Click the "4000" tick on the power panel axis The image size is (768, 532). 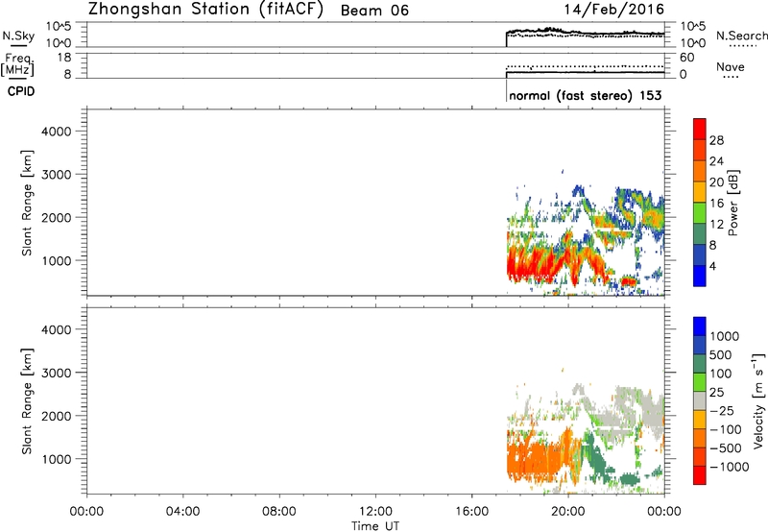pos(57,132)
